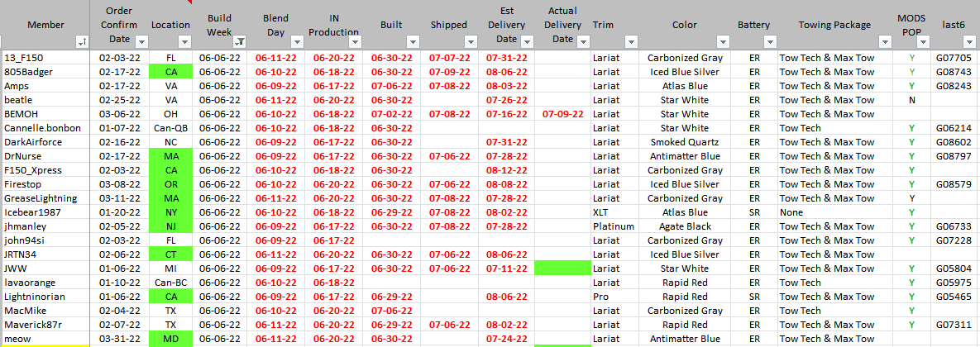Screen dimensions: 980x347
Task: Click the Built column filter arrow
Action: pos(412,40)
